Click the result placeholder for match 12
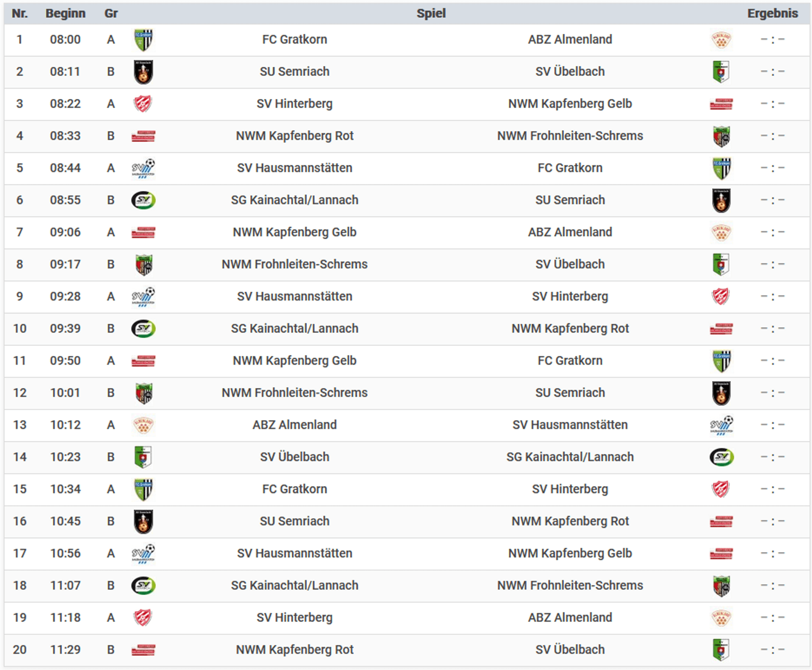The height and width of the screenshot is (670, 812). point(772,393)
